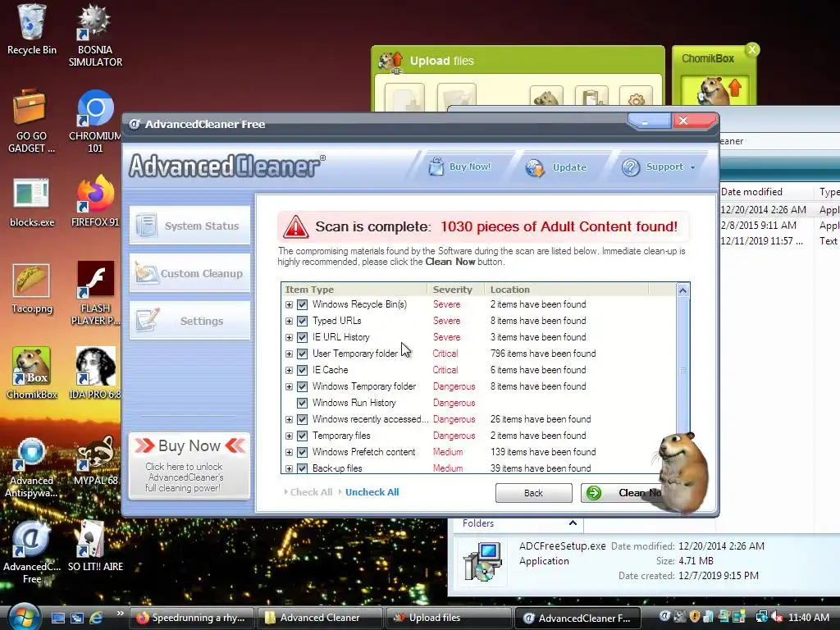The height and width of the screenshot is (630, 840).
Task: Click the ChomikBox hamster upload widget
Action: tap(714, 90)
